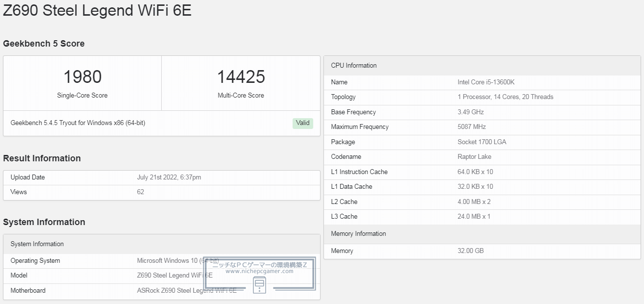
Task: Click the Operating System label
Action: [x=35, y=261]
